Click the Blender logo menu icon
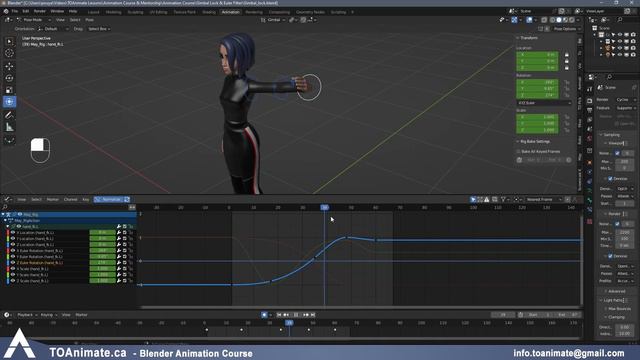640x360 pixels. tap(6, 11)
